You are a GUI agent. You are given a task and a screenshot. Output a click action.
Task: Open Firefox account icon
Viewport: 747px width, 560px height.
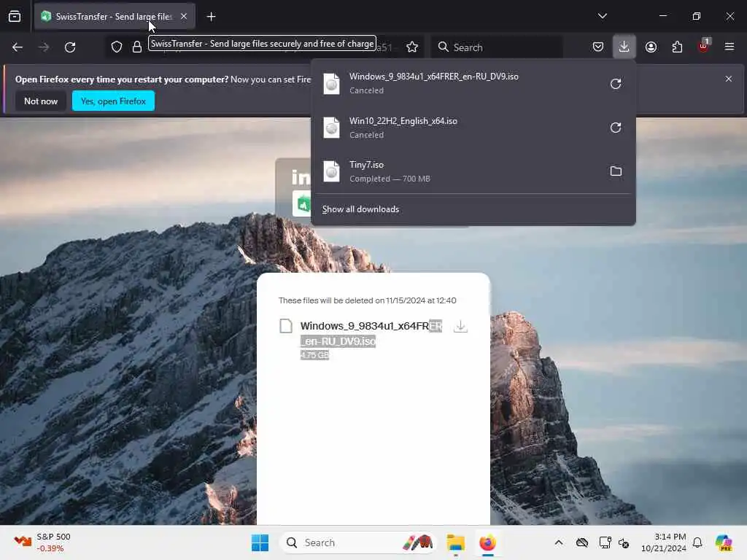pos(651,47)
